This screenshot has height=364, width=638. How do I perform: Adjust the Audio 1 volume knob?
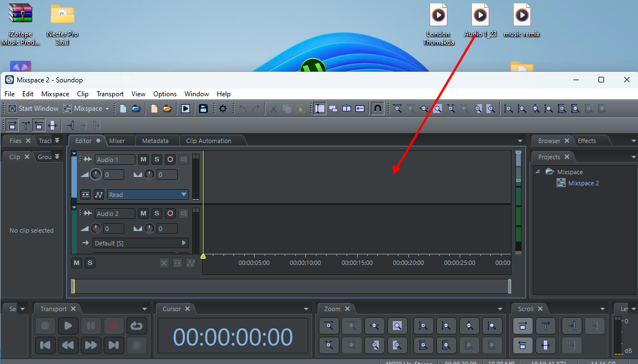(96, 175)
